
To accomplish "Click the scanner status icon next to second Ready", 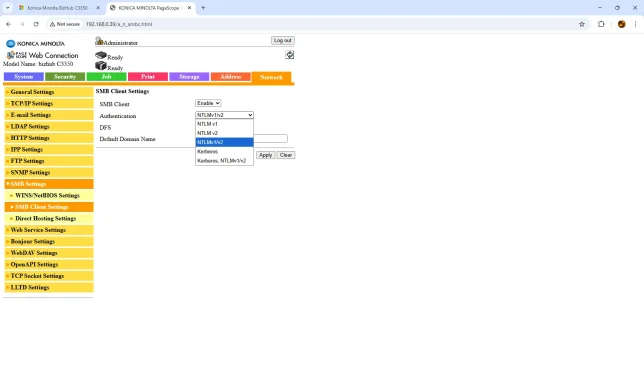I will 101,66.
